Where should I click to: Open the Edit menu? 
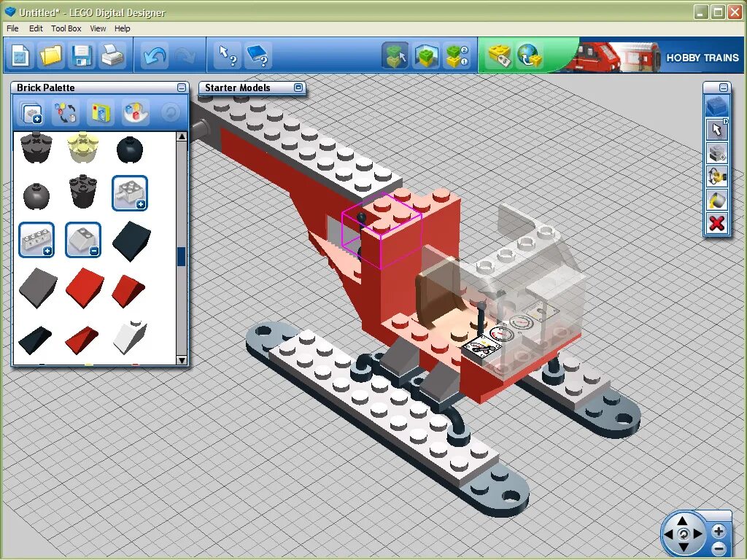coord(36,28)
